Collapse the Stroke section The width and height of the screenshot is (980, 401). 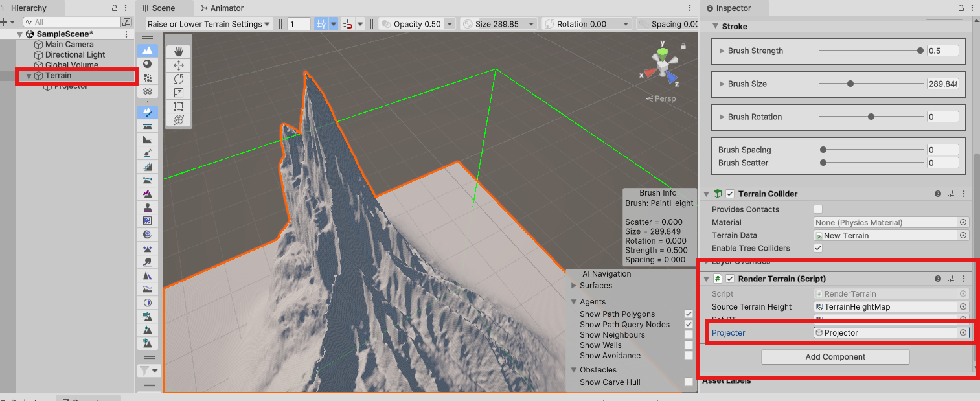click(x=716, y=27)
